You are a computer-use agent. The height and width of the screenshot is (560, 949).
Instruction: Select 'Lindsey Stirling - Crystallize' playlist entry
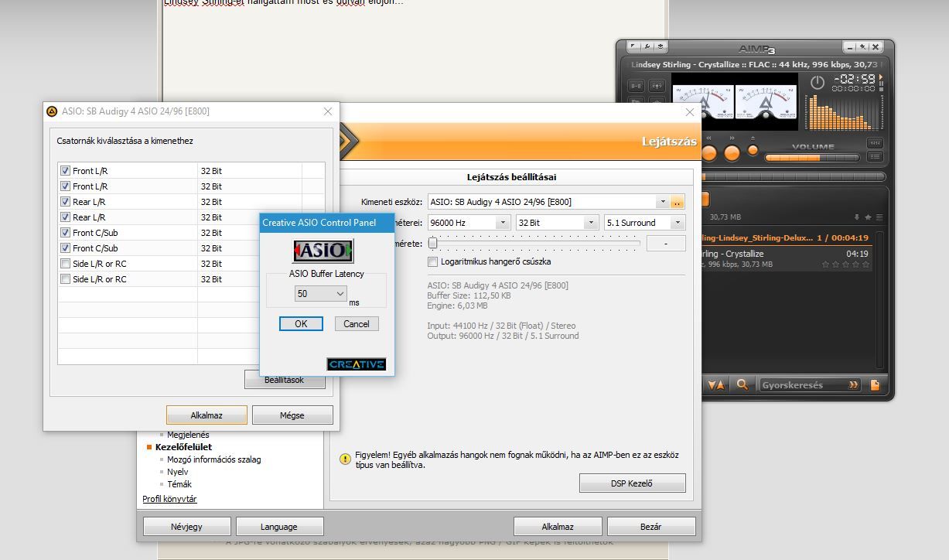[787, 258]
